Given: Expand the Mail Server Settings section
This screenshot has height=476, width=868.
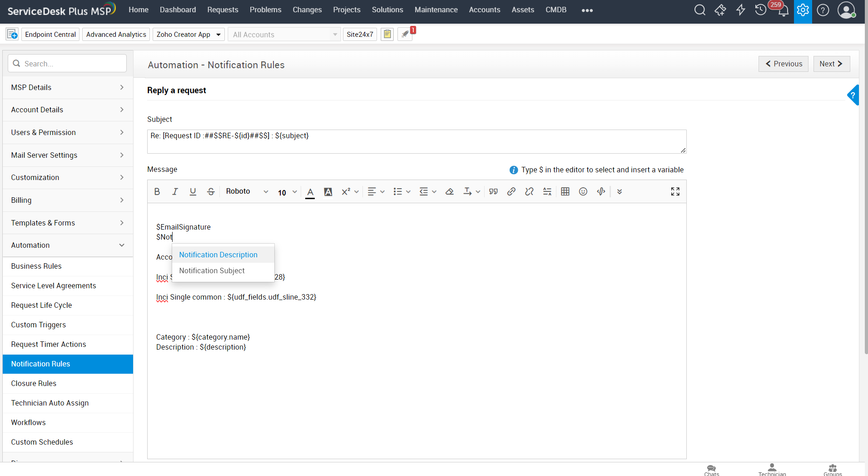Looking at the screenshot, I should [68, 155].
